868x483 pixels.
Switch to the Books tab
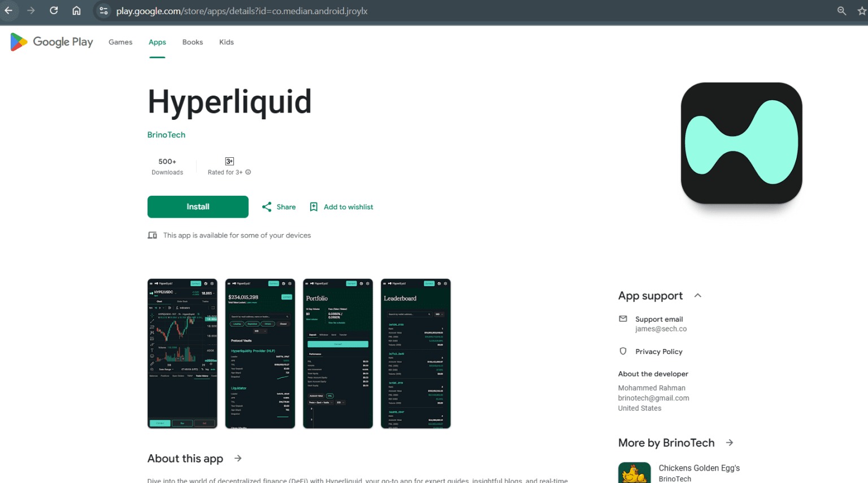pos(192,42)
